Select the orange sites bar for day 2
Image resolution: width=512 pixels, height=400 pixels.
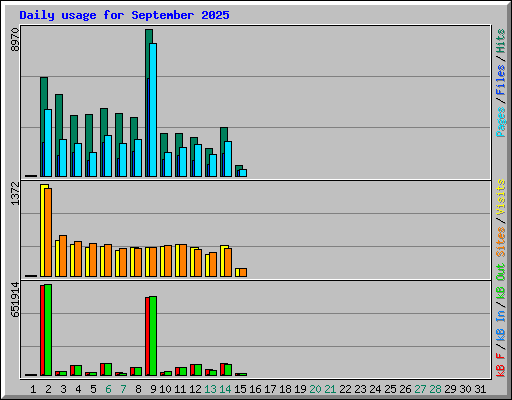(48, 232)
